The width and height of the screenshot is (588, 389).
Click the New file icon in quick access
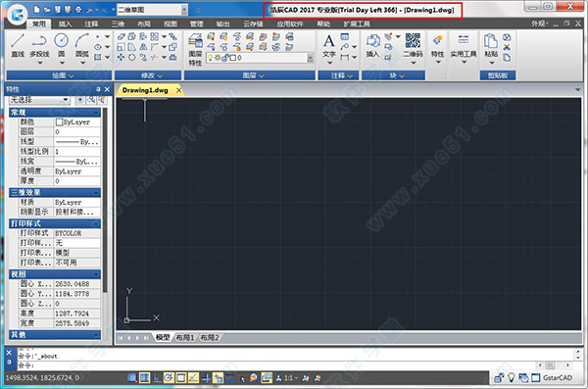coord(37,10)
